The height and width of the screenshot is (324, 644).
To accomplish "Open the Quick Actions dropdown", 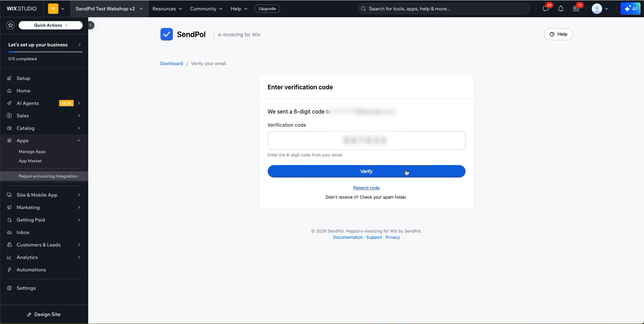I will click(x=50, y=25).
